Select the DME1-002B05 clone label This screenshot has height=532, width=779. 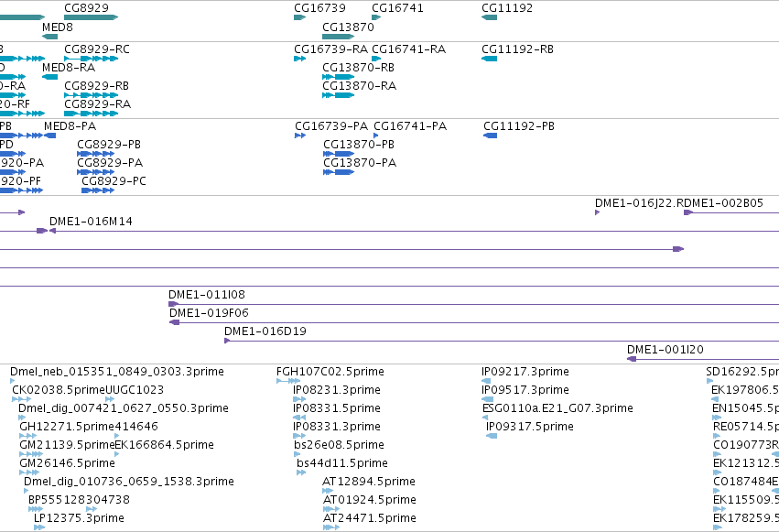click(x=723, y=203)
